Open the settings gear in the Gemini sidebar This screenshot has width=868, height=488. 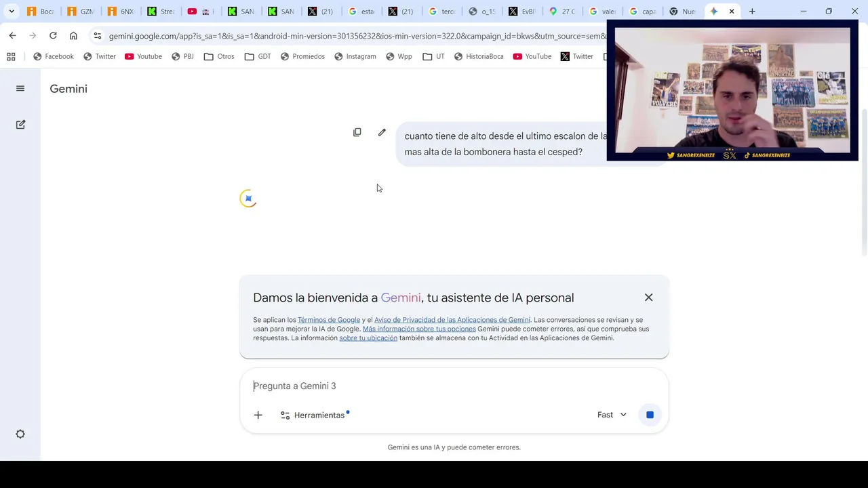(x=20, y=434)
